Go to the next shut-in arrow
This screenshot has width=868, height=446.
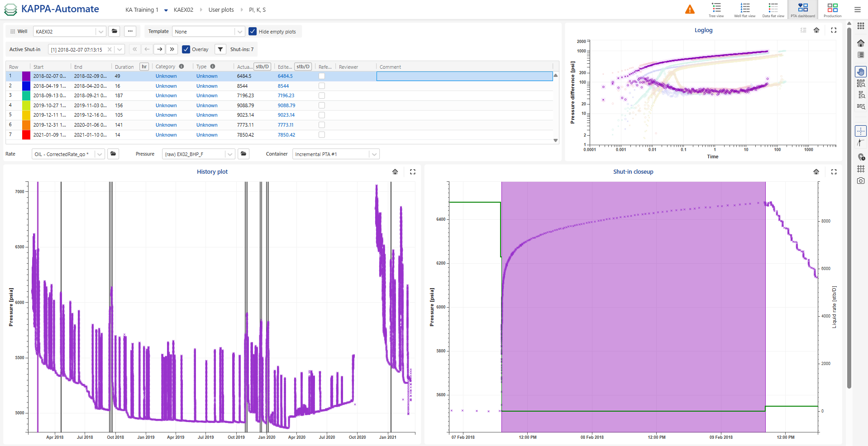coord(159,49)
